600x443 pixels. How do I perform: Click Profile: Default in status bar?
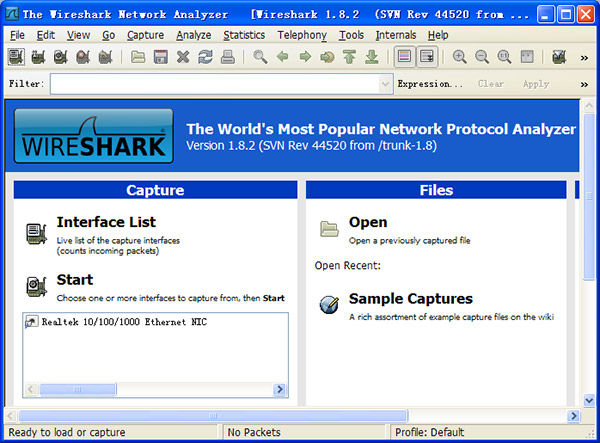(x=429, y=432)
